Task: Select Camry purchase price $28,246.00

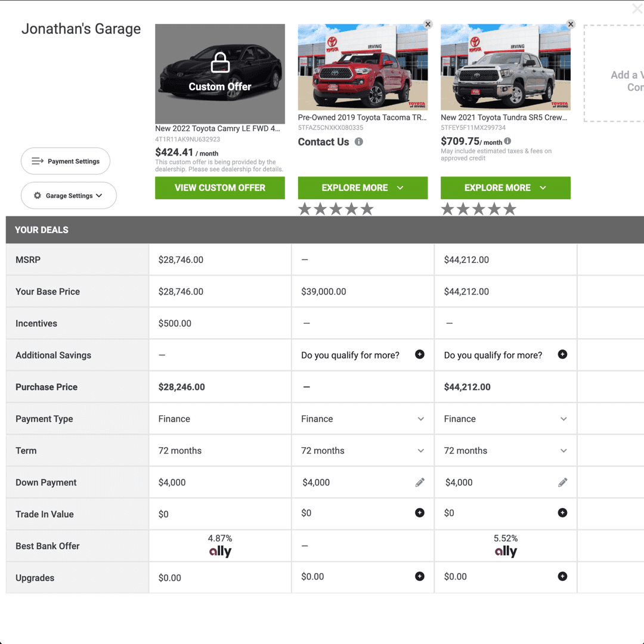Action: (x=181, y=387)
